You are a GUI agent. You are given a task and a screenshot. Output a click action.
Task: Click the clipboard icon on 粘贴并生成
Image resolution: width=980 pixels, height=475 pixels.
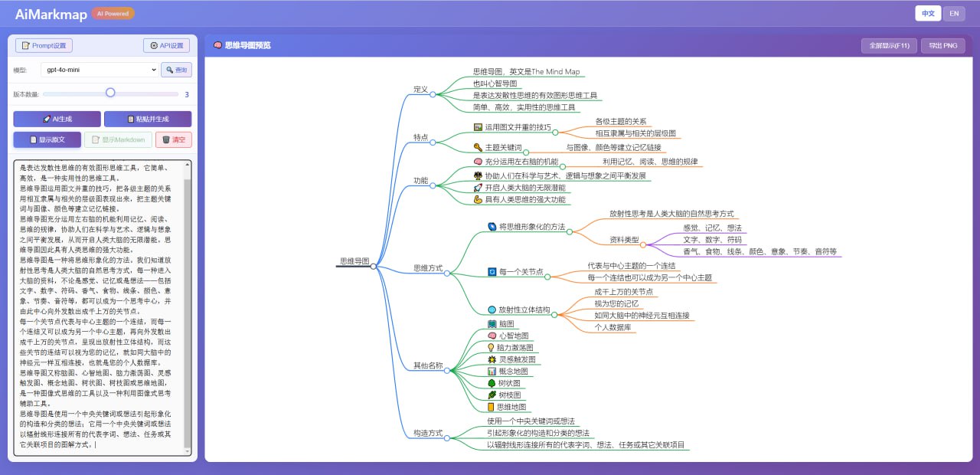[130, 118]
